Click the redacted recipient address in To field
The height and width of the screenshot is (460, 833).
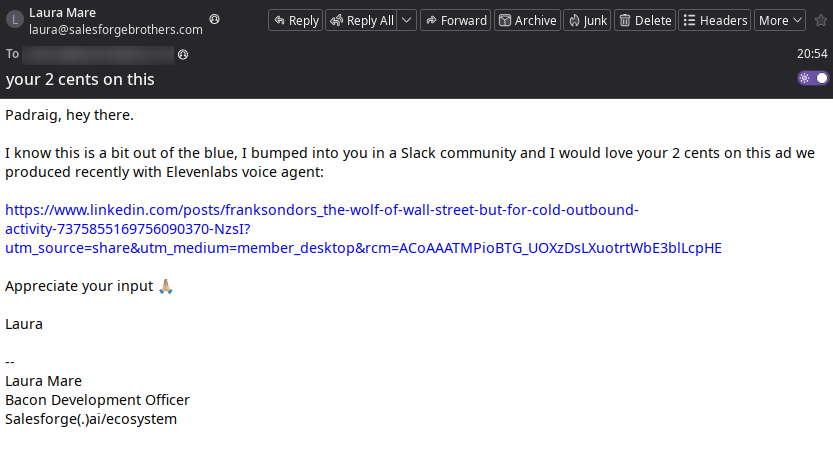click(98, 54)
